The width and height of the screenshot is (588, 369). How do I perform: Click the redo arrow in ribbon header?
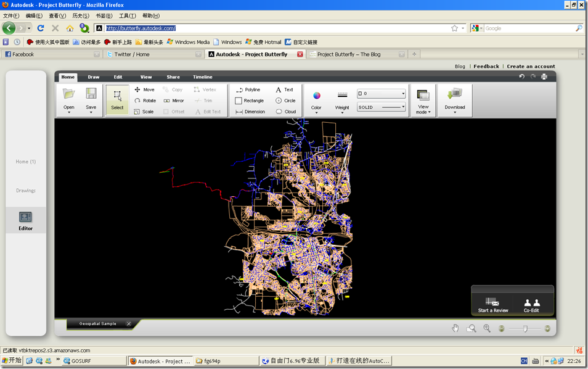tap(533, 77)
